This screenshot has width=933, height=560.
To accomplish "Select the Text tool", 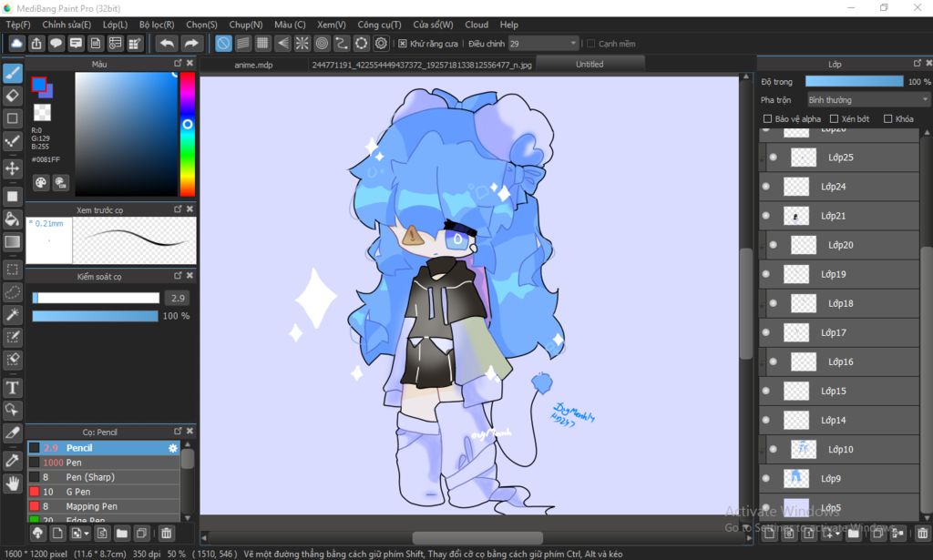I will tap(13, 388).
